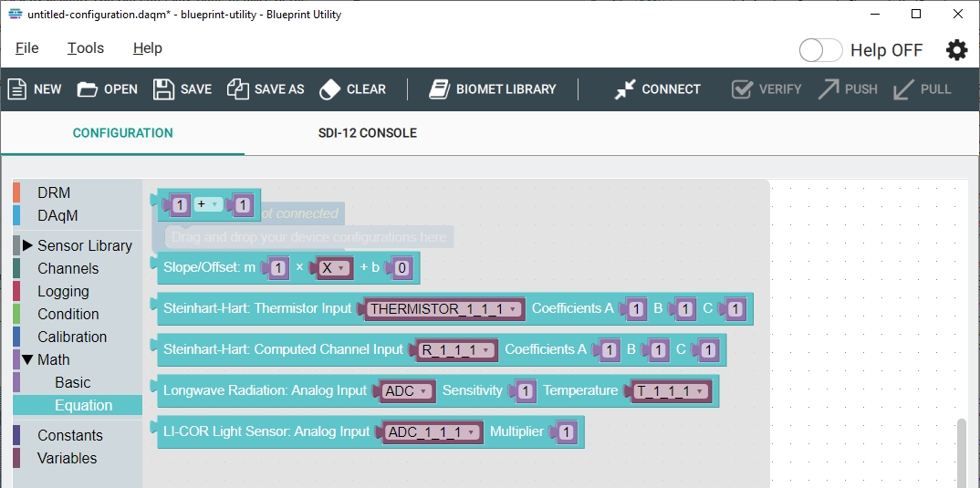980x488 pixels.
Task: Switch to the SDI-12 CONSOLE tab
Action: pyautogui.click(x=367, y=133)
